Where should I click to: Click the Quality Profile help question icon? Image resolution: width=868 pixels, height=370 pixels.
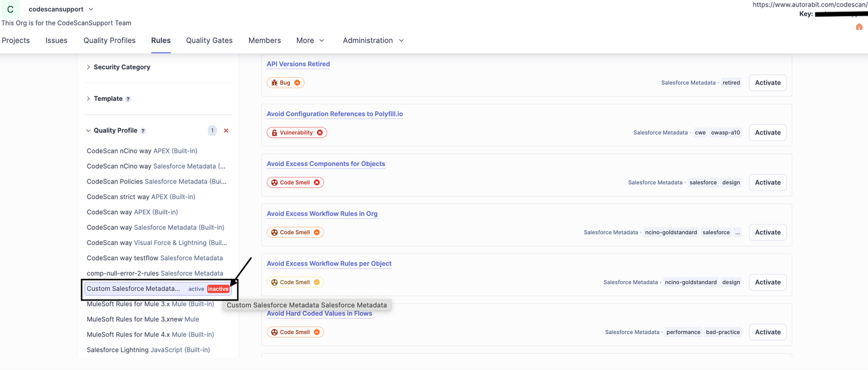pos(143,131)
